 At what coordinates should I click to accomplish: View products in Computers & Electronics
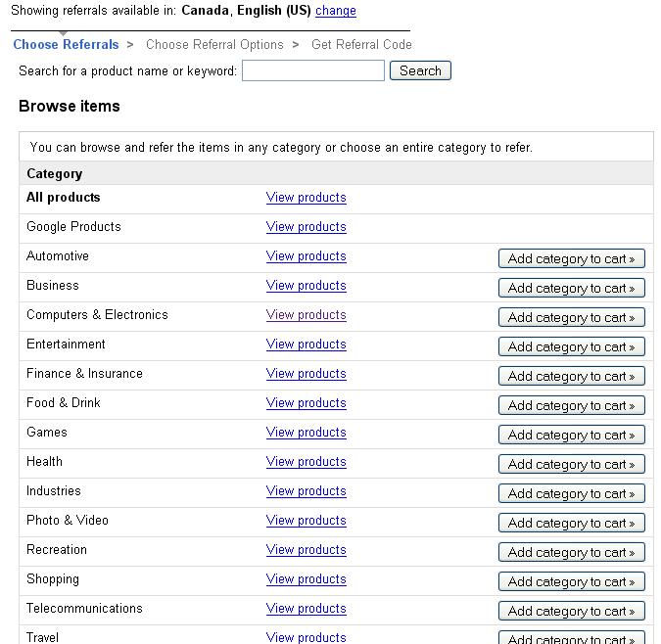[x=307, y=315]
